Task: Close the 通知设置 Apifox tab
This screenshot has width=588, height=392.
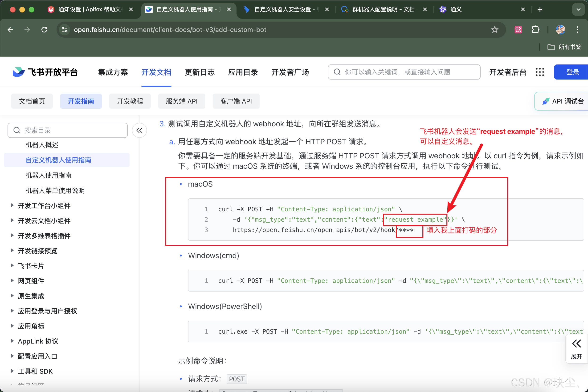Action: (131, 9)
